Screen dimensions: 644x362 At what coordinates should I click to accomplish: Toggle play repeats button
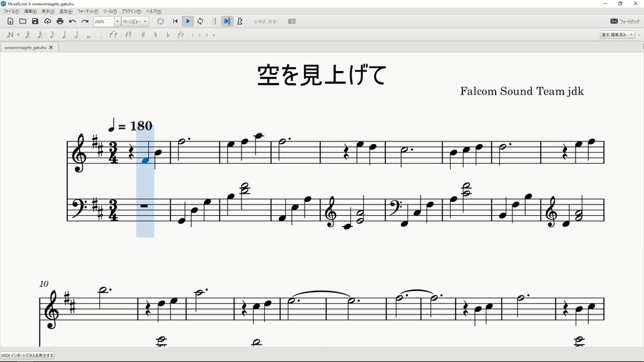[214, 21]
